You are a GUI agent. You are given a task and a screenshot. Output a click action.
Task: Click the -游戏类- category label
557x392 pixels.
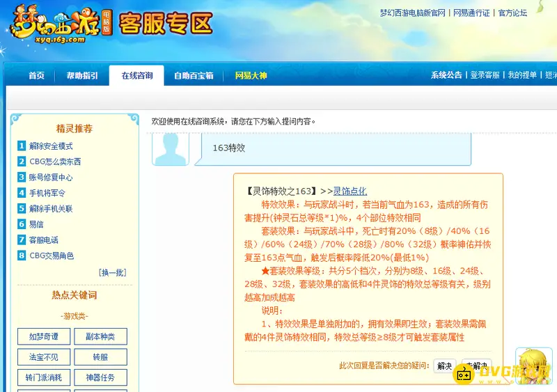[x=74, y=316]
